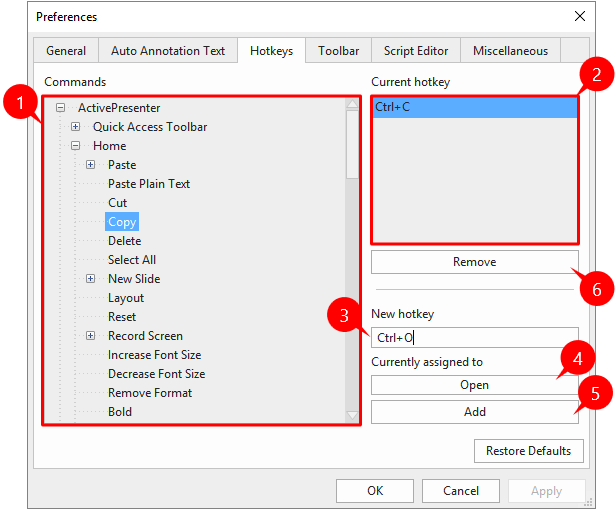Select the Paste command
616x510 pixels.
(x=122, y=165)
